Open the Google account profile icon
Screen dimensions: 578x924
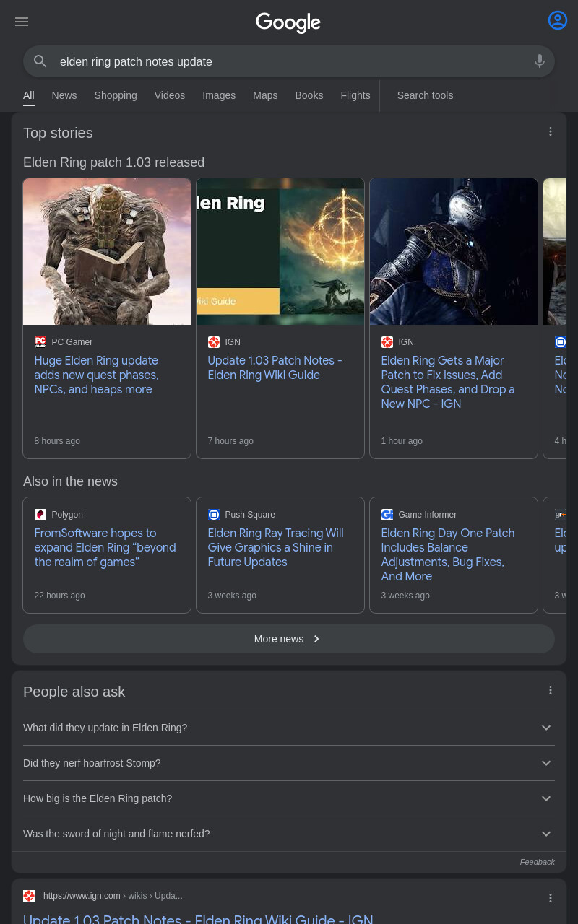[558, 20]
